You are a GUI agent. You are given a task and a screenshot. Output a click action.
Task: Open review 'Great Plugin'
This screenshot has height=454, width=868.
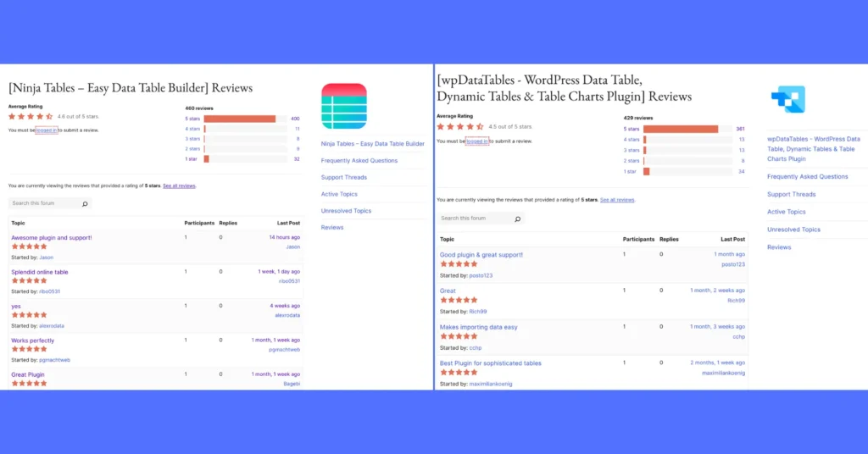coord(28,374)
